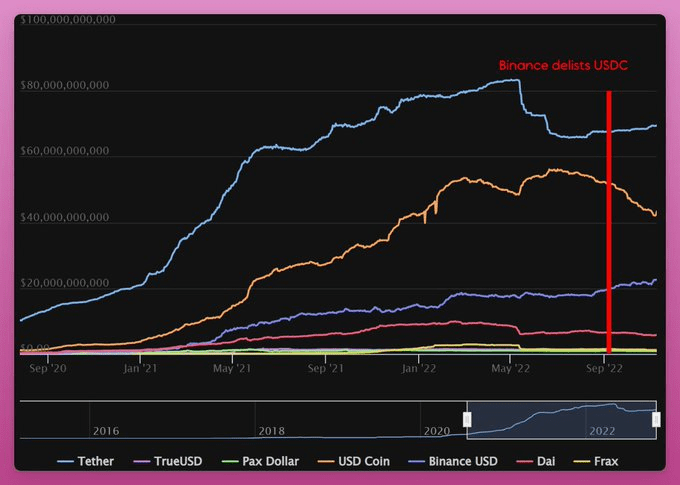Click the $80,000,000,000 y-axis label
This screenshot has width=680, height=485.
click(x=64, y=86)
